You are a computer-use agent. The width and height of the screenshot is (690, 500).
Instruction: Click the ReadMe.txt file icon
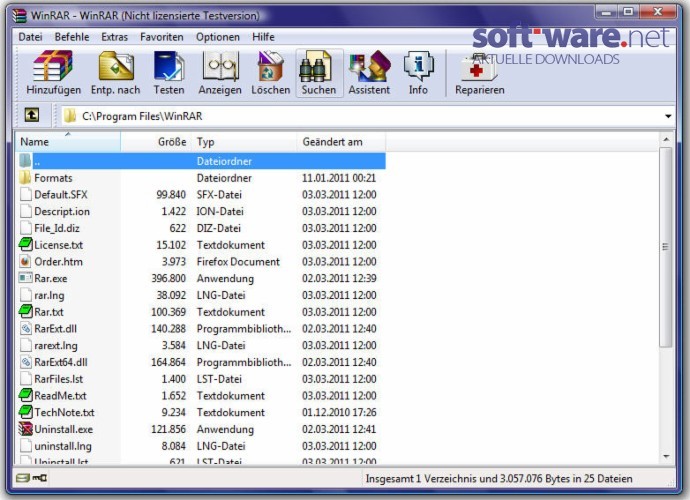point(26,395)
